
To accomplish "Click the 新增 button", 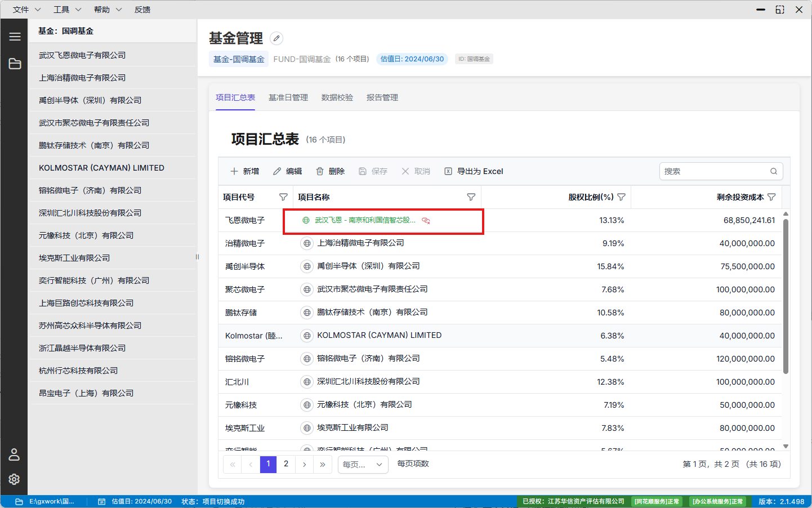I will [244, 171].
